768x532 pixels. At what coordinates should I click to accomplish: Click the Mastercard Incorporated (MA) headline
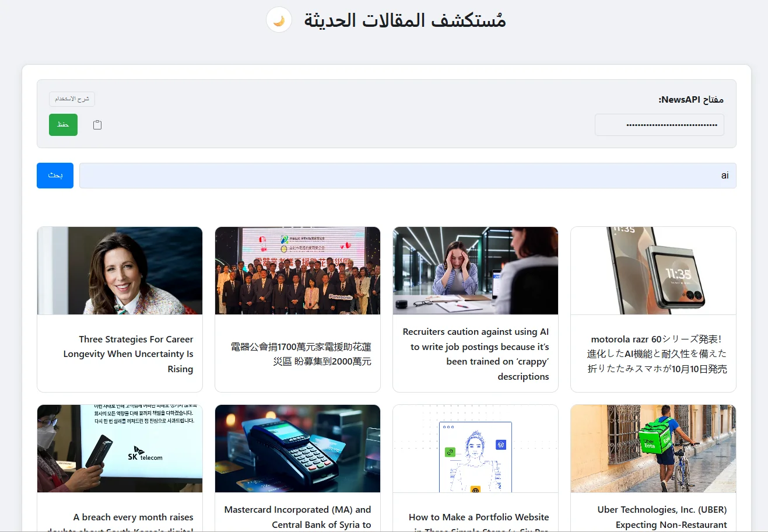tap(297, 517)
